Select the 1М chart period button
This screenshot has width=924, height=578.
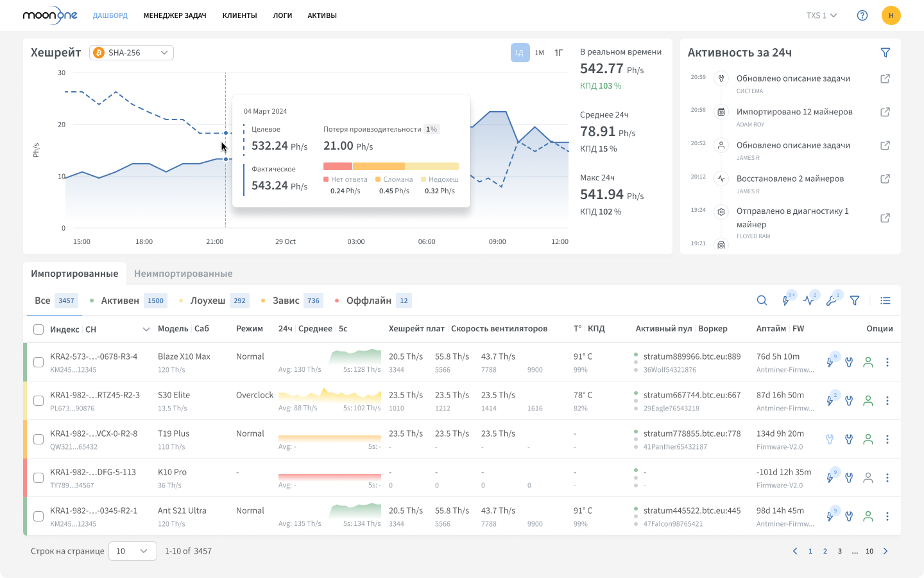pos(540,53)
